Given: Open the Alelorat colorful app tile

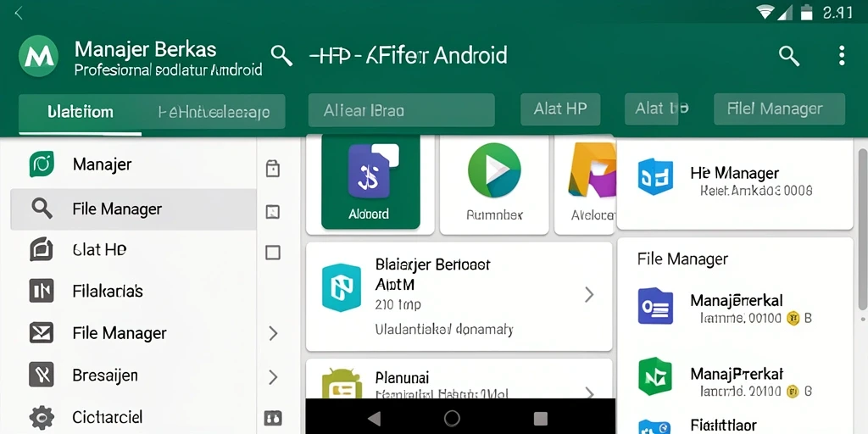Looking at the screenshot, I should 586,185.
